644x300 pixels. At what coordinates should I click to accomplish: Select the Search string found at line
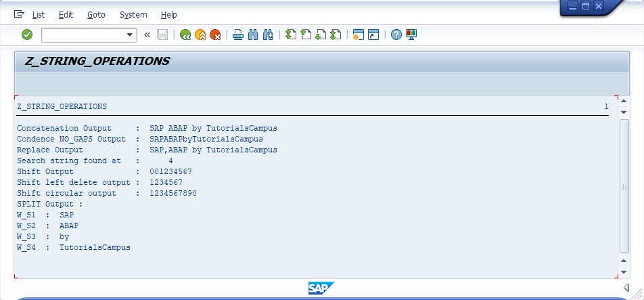pyautogui.click(x=95, y=160)
